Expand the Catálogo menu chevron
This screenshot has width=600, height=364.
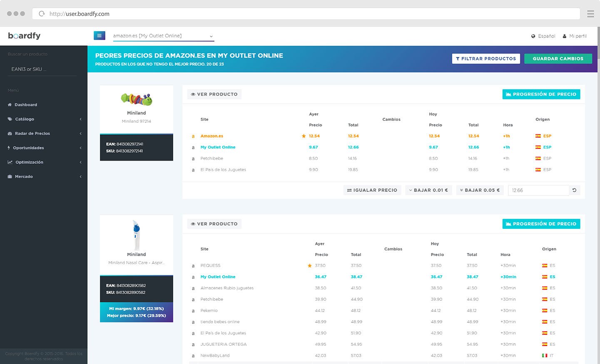coord(80,119)
